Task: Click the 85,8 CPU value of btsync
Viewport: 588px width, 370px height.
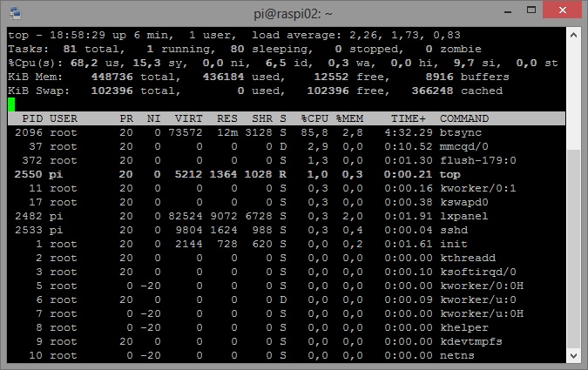Action: pyautogui.click(x=314, y=132)
